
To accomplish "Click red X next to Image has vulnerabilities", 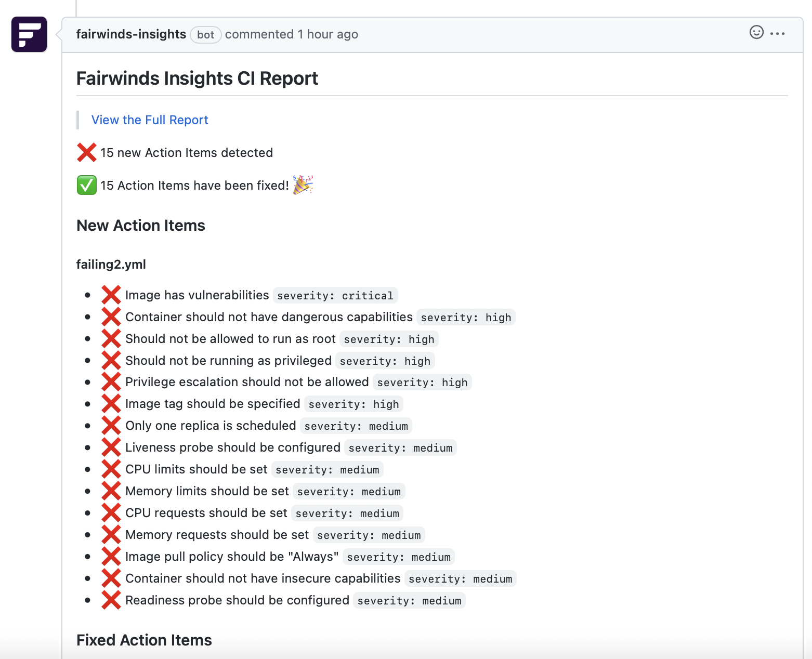I will click(111, 295).
